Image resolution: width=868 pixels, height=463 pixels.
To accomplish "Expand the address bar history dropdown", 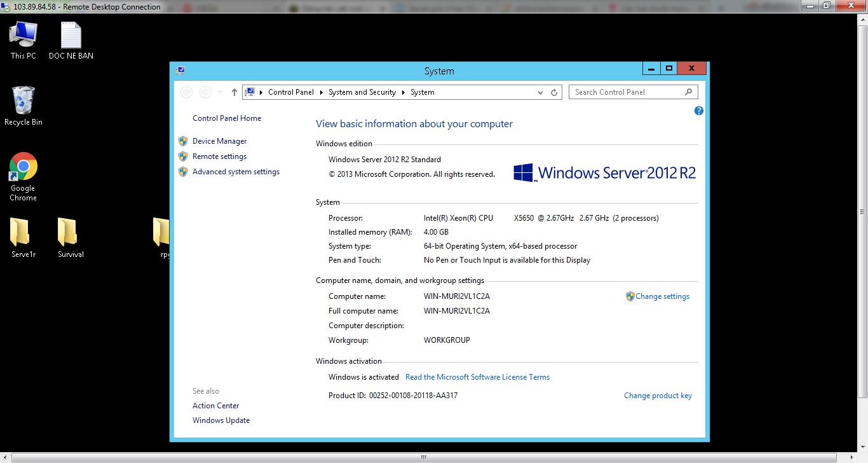I will click(x=540, y=92).
